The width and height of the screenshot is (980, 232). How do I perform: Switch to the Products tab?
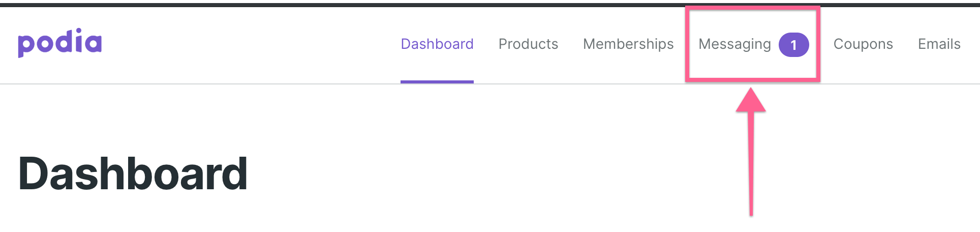click(528, 44)
